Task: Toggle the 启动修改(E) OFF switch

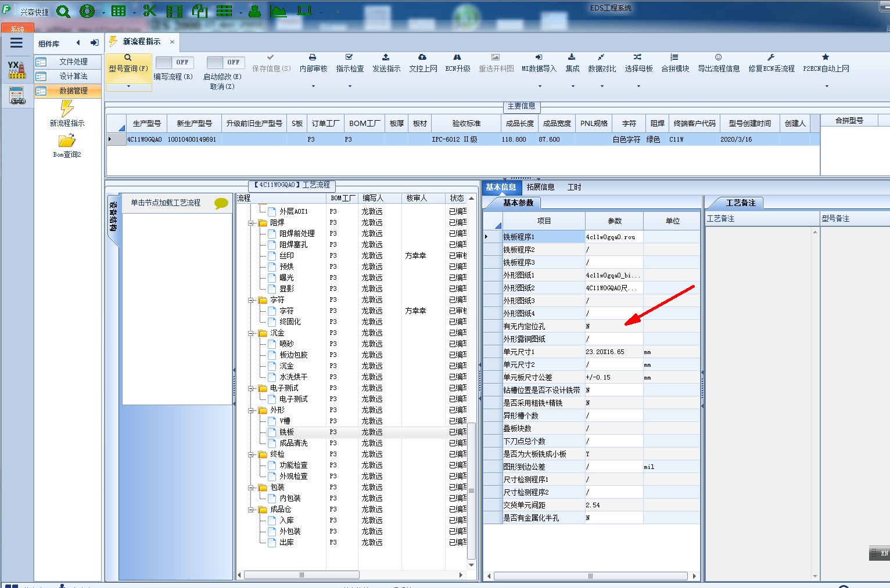Action: coord(225,62)
